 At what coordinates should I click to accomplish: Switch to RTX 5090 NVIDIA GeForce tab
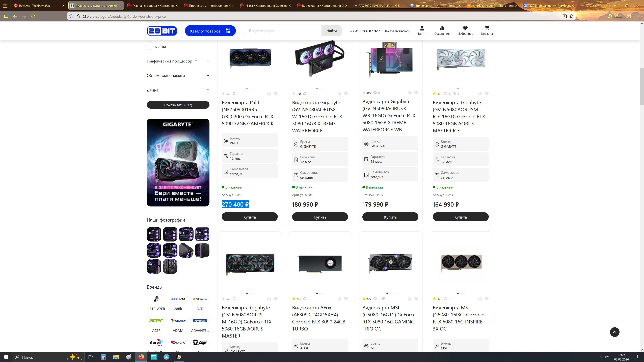coord(379,6)
